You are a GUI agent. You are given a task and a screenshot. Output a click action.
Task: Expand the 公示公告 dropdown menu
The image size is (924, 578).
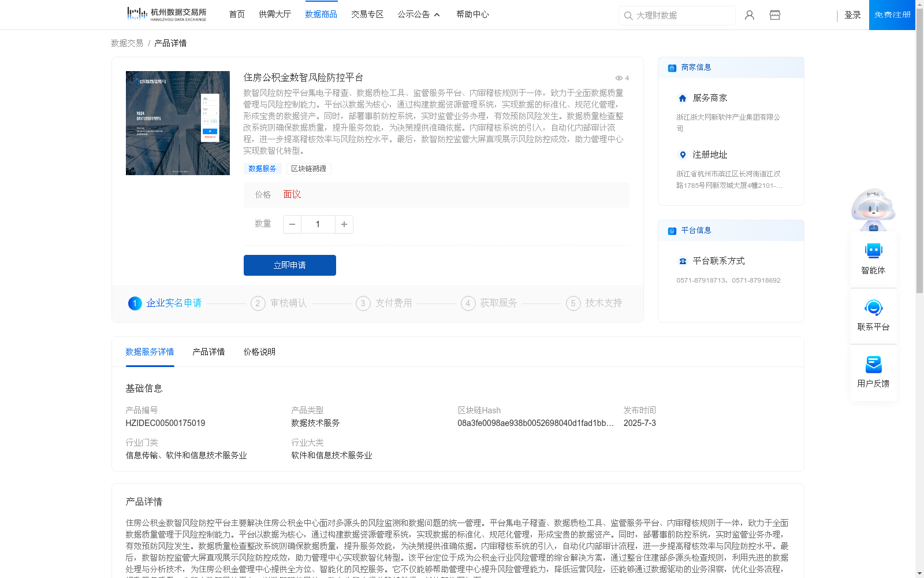pyautogui.click(x=419, y=14)
